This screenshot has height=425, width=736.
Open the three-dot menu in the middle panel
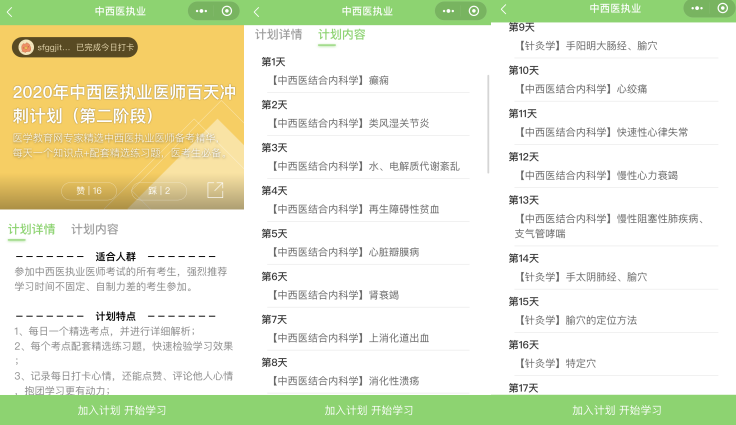(449, 11)
